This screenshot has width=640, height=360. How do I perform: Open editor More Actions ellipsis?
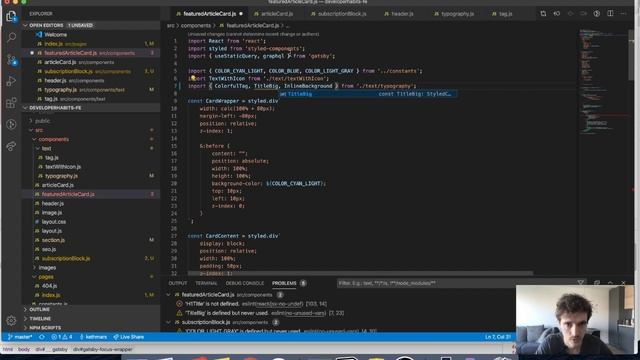[623, 14]
